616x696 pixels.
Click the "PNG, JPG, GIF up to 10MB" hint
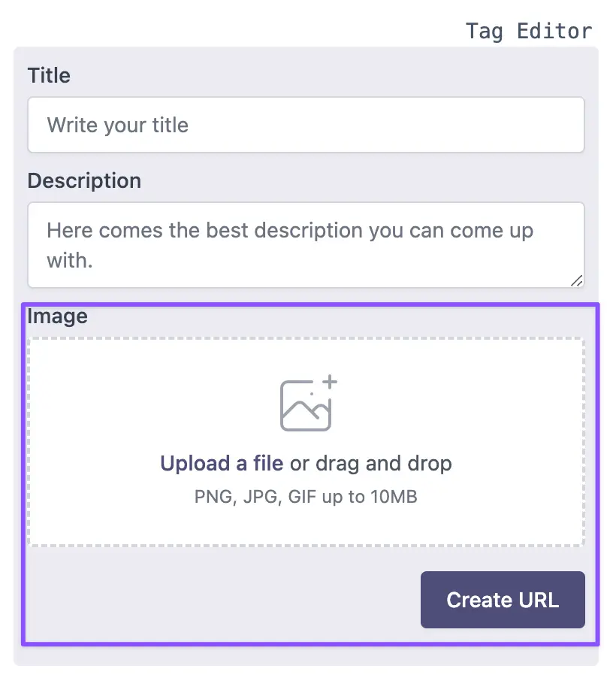306,497
